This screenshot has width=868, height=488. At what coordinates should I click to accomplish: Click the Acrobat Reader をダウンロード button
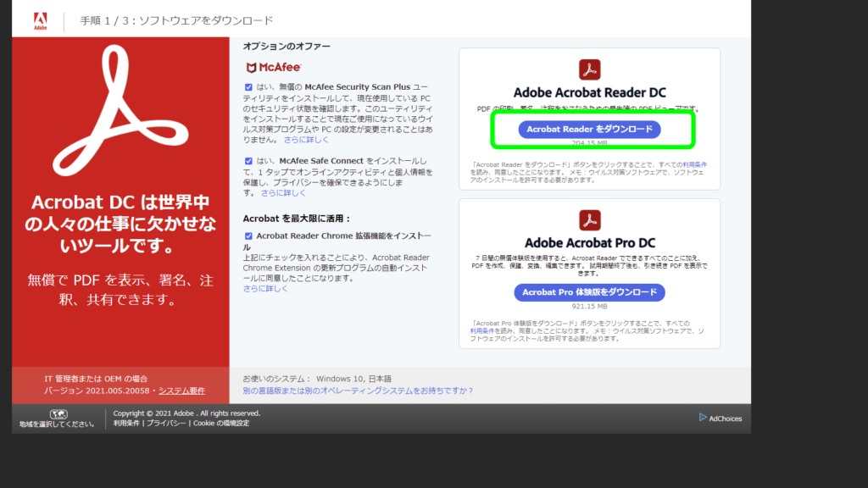click(590, 130)
